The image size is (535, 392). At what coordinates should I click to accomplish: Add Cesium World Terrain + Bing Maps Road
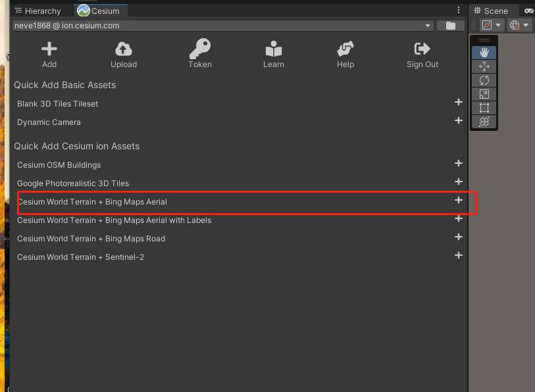[x=459, y=237]
